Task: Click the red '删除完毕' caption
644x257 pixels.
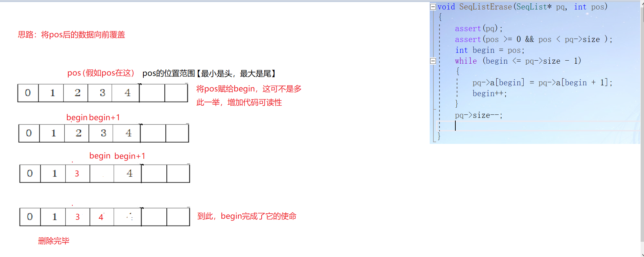Action: [53, 241]
